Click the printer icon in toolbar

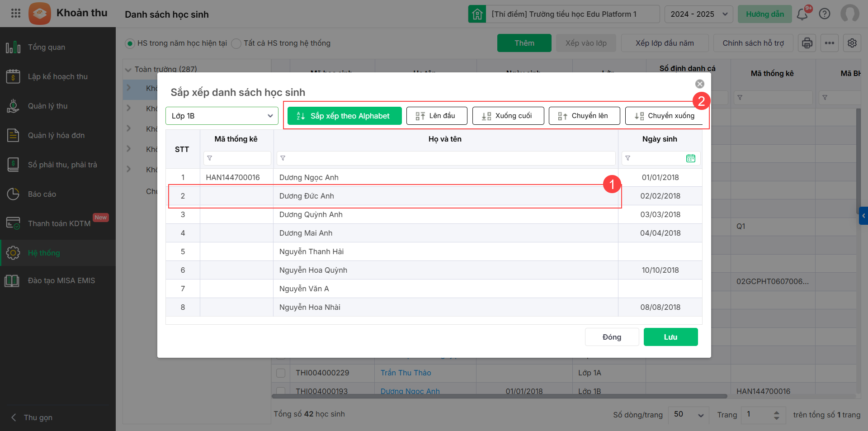[x=807, y=43]
